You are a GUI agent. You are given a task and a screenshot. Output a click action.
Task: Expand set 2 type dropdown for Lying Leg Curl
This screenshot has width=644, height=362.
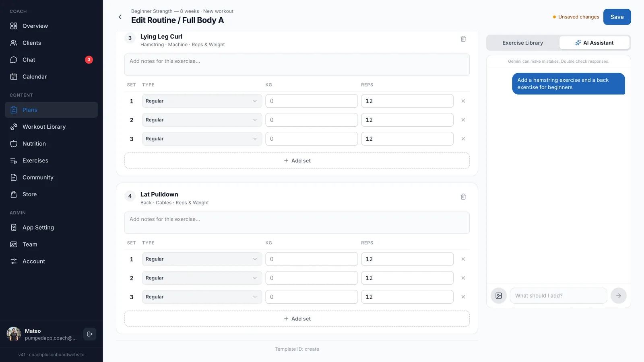pos(202,120)
